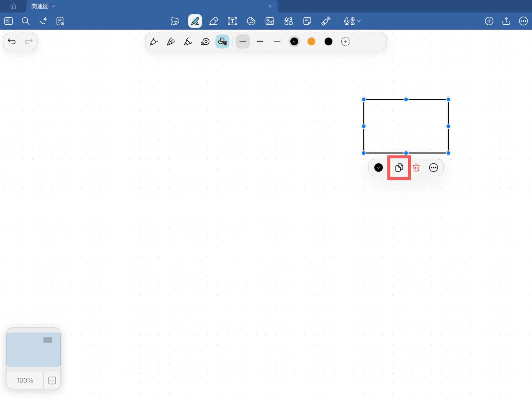Add a sticky note
The height and width of the screenshot is (399, 532).
point(307,21)
